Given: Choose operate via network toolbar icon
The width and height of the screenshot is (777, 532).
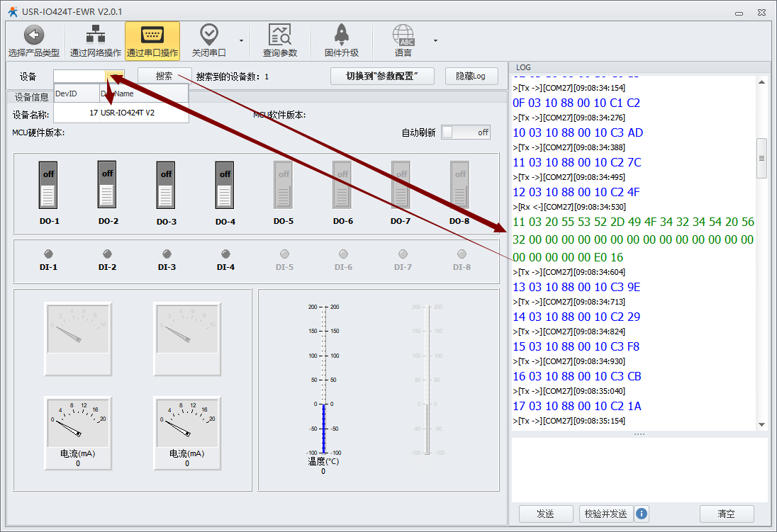Looking at the screenshot, I should (95, 40).
